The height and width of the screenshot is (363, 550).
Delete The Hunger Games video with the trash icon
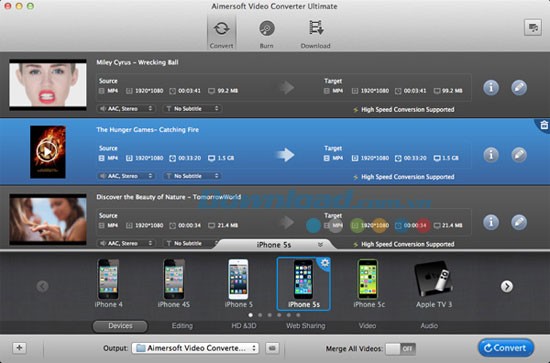coord(544,124)
